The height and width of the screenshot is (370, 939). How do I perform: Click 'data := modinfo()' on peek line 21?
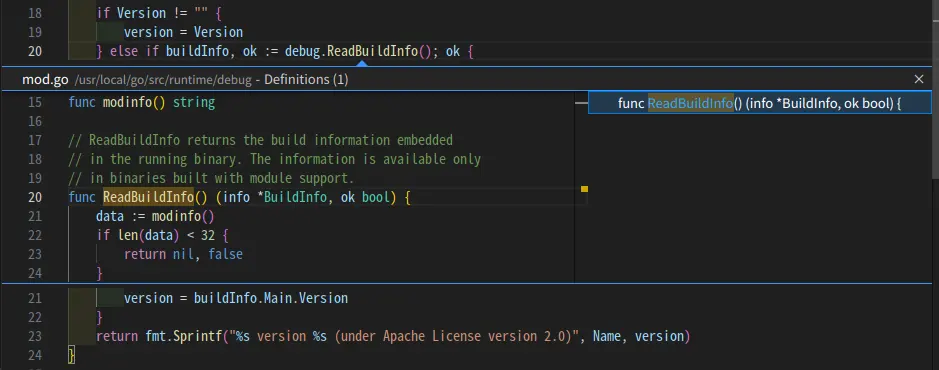pyautogui.click(x=155, y=216)
